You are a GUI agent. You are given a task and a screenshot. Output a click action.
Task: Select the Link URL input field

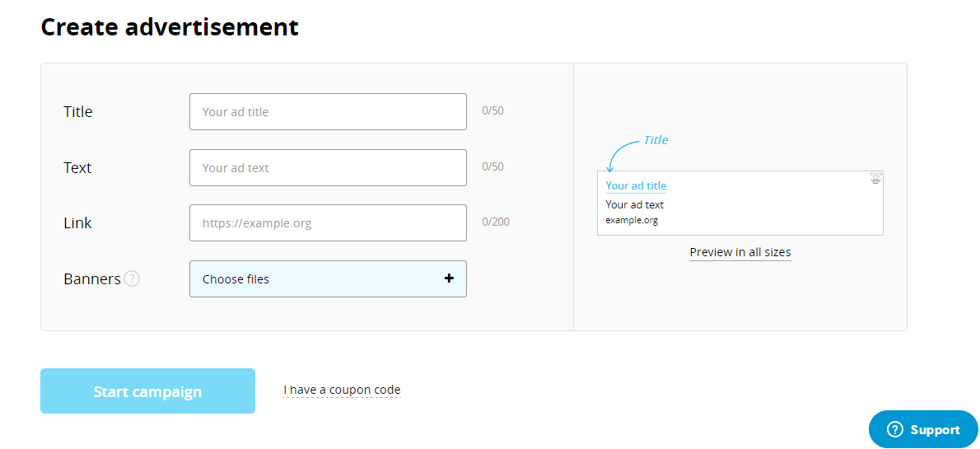click(328, 223)
